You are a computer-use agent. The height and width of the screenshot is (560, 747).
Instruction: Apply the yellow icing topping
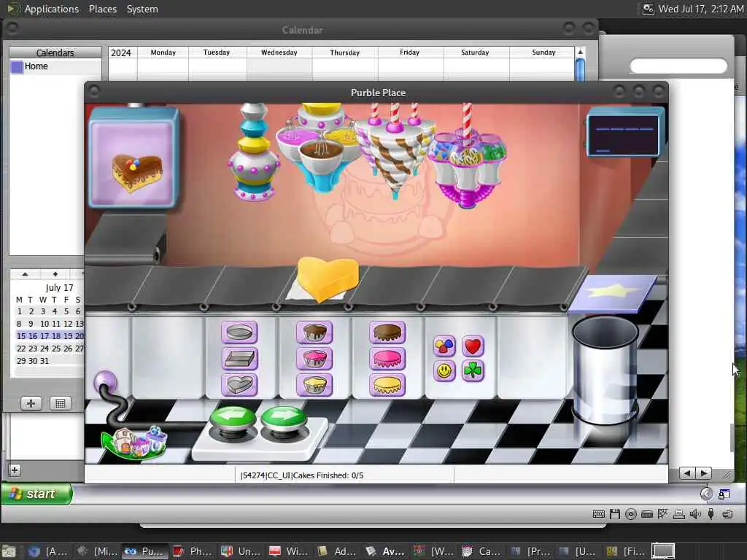(387, 385)
